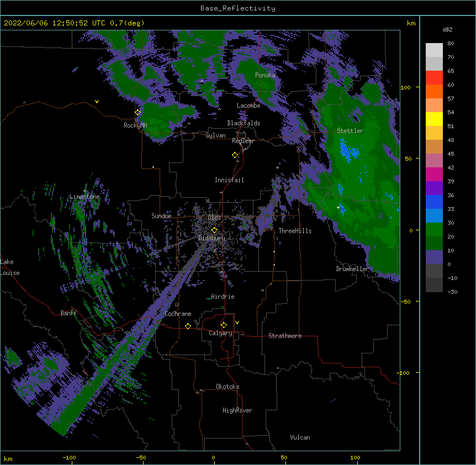Screen dimensions: 476x465
Task: Select the Vulcan label
Action: pyautogui.click(x=300, y=437)
